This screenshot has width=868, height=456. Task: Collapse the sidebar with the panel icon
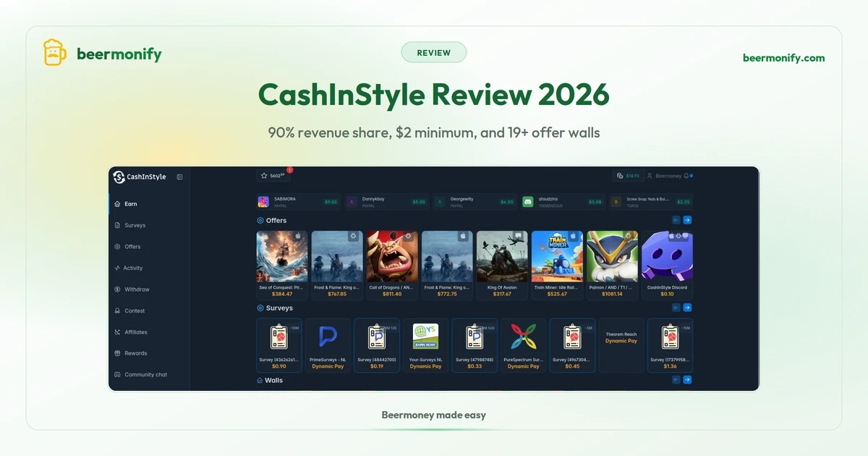(179, 177)
